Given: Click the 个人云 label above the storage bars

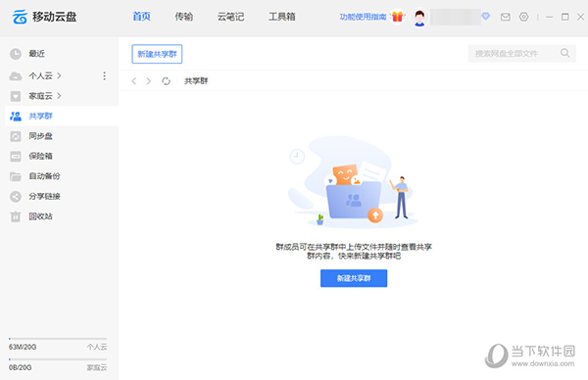Looking at the screenshot, I should pos(97,347).
